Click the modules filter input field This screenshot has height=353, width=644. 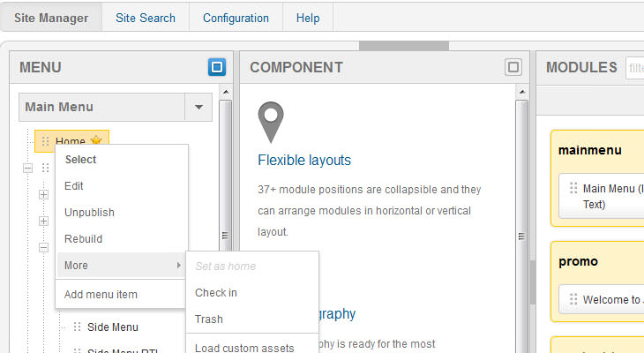pyautogui.click(x=634, y=68)
